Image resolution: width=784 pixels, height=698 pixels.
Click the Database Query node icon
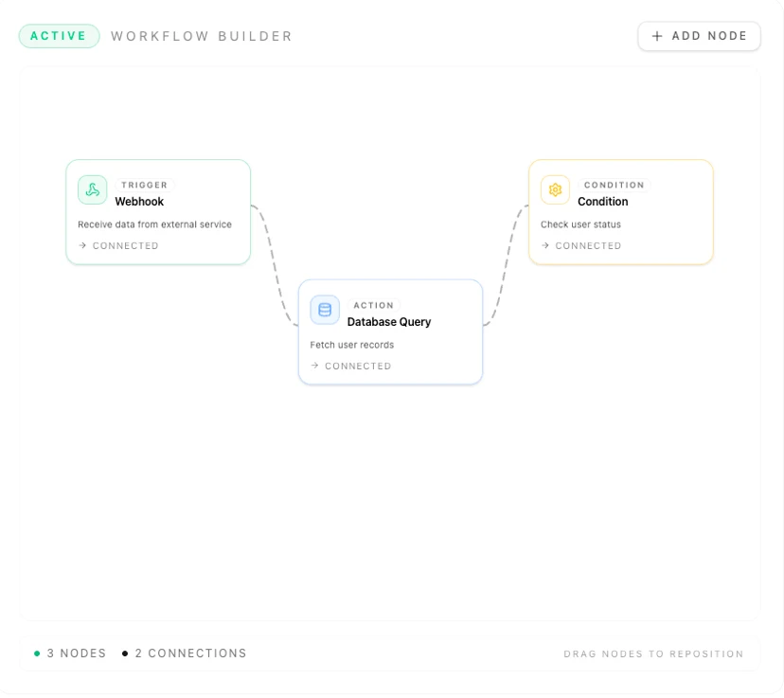[x=325, y=310]
